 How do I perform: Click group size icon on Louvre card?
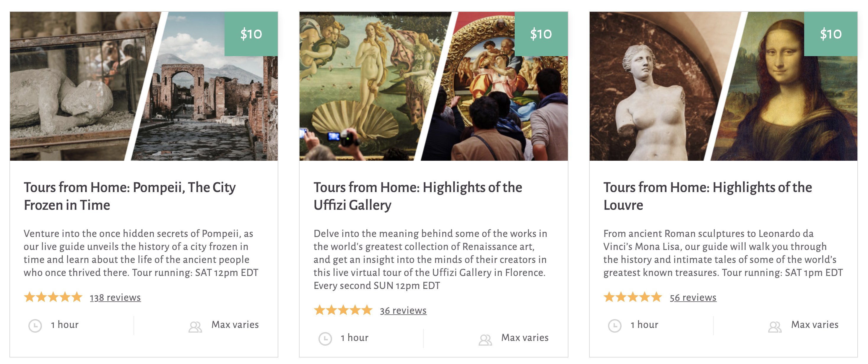coord(775,326)
